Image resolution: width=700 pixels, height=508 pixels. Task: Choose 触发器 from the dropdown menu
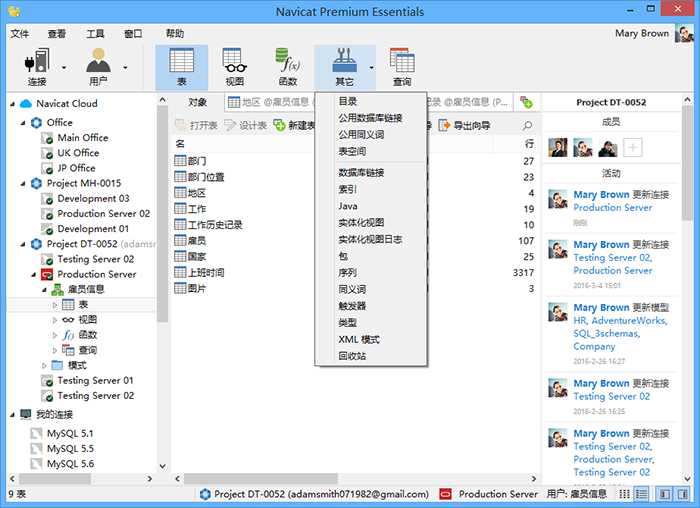[371, 306]
